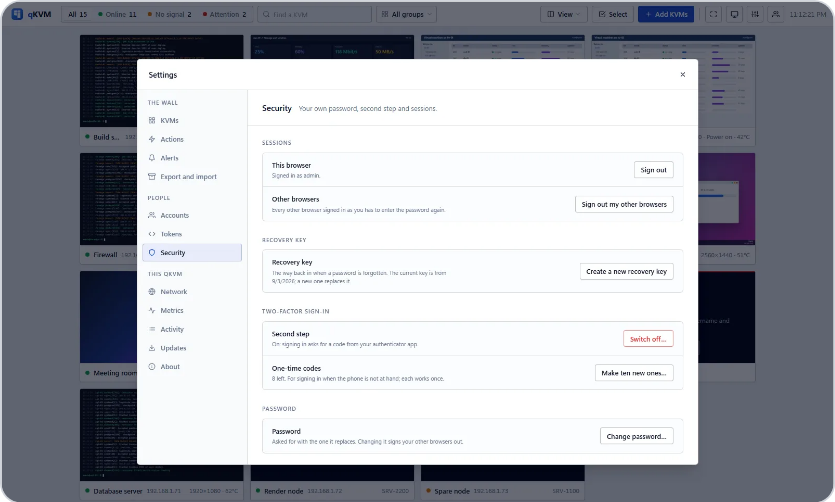This screenshot has height=502, width=835.
Task: Click the Updates download icon
Action: 152,348
